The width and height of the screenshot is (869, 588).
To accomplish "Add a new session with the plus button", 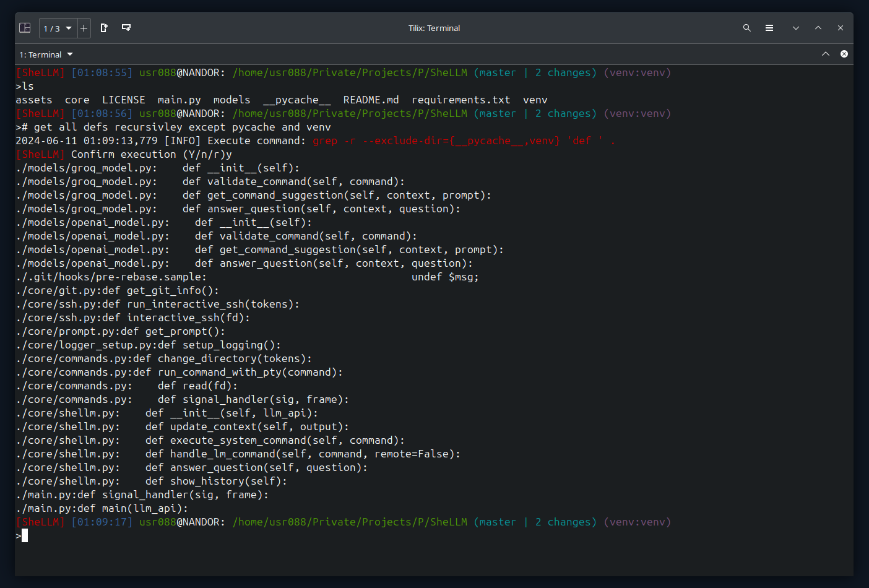I will click(x=84, y=28).
